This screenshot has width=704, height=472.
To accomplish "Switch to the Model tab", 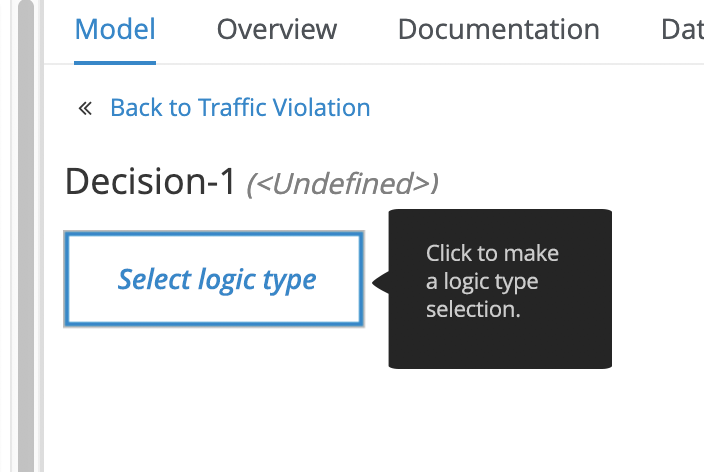I will pyautogui.click(x=115, y=30).
